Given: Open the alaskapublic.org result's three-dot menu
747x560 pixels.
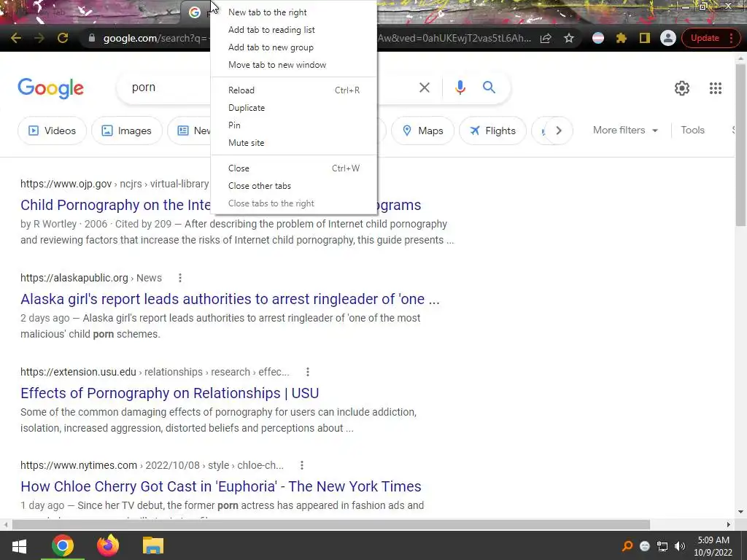Looking at the screenshot, I should 180,278.
